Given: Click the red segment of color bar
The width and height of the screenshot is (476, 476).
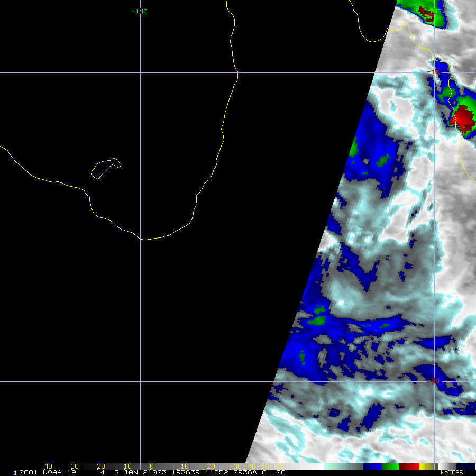Looking at the screenshot, I should (x=409, y=466).
